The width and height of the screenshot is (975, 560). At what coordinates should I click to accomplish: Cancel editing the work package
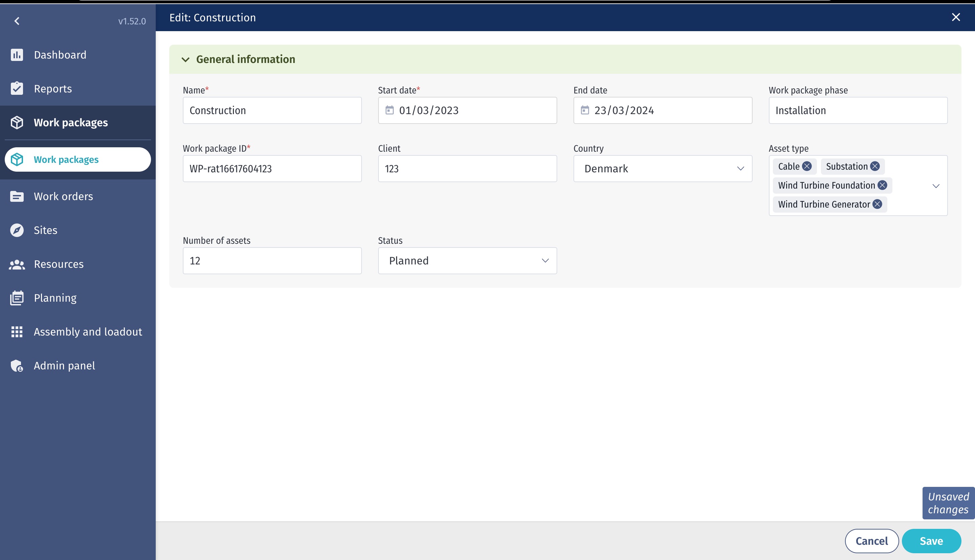tap(872, 541)
